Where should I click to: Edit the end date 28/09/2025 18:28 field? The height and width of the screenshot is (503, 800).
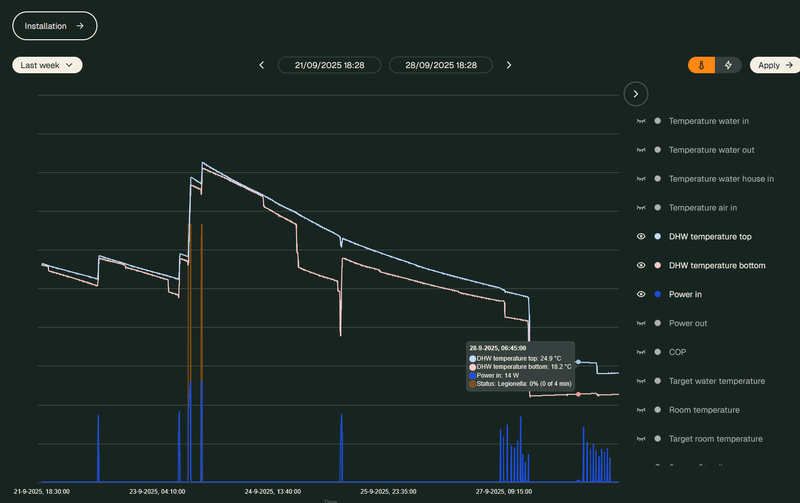pyautogui.click(x=441, y=65)
